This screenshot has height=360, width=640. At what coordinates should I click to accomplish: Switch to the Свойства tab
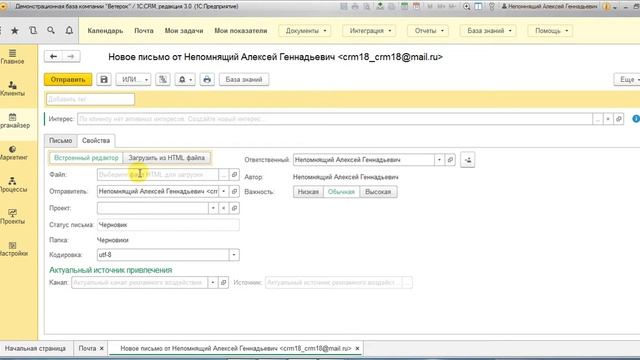click(x=96, y=140)
